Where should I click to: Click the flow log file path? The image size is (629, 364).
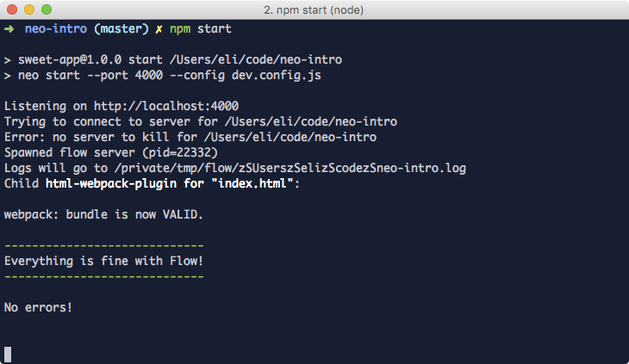pos(290,168)
